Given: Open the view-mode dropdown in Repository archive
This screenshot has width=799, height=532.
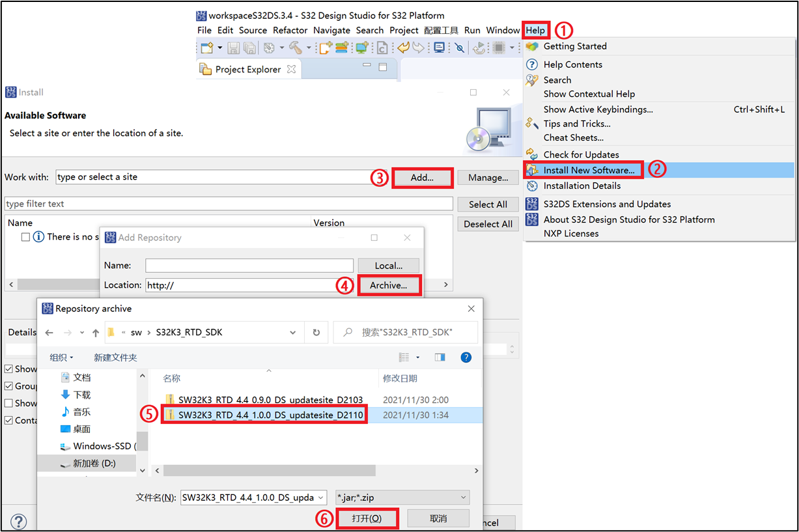Looking at the screenshot, I should (x=418, y=357).
